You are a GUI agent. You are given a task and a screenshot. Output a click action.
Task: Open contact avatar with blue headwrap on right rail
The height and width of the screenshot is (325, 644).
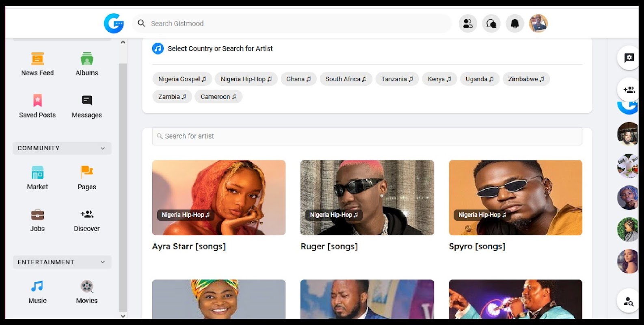(628, 198)
